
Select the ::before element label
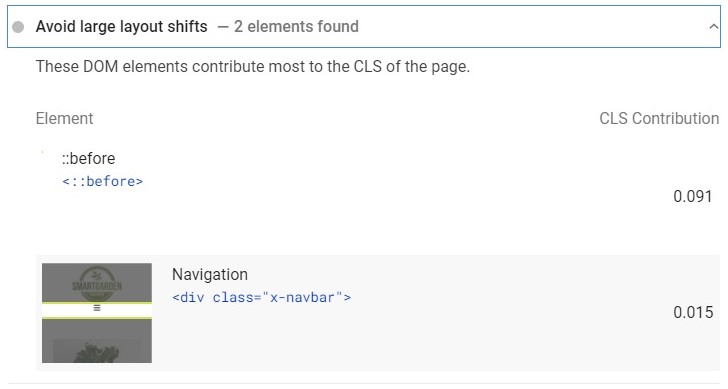point(88,158)
